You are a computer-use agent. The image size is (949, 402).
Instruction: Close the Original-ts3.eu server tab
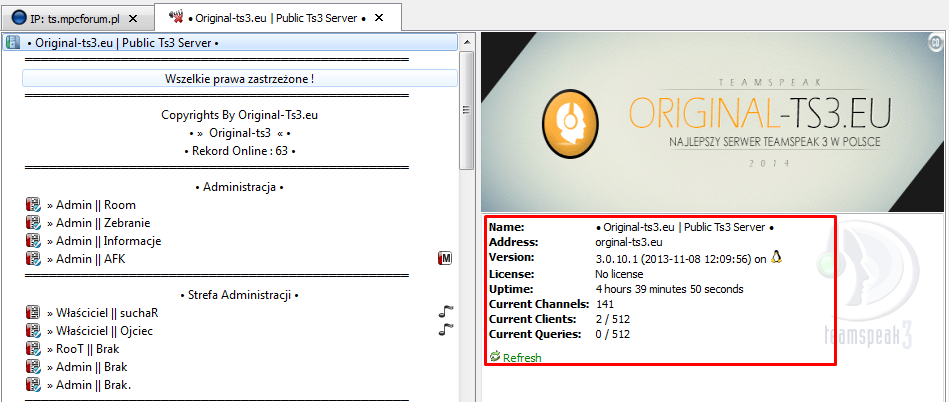(x=379, y=18)
